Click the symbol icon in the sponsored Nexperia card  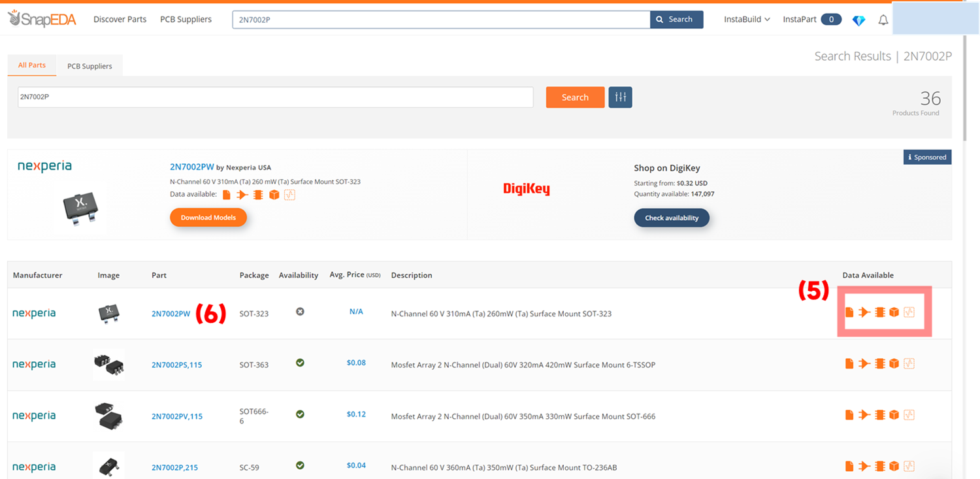(x=242, y=195)
